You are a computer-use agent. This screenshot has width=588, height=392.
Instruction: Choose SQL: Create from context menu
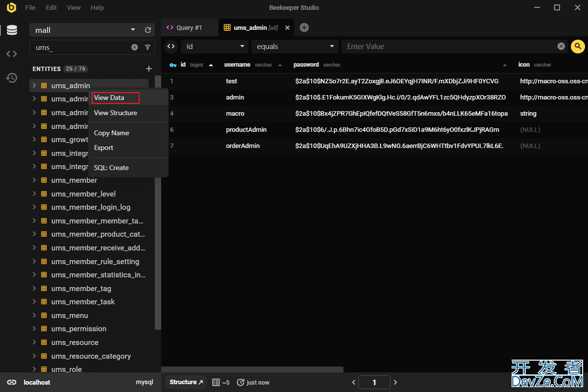pos(128,168)
